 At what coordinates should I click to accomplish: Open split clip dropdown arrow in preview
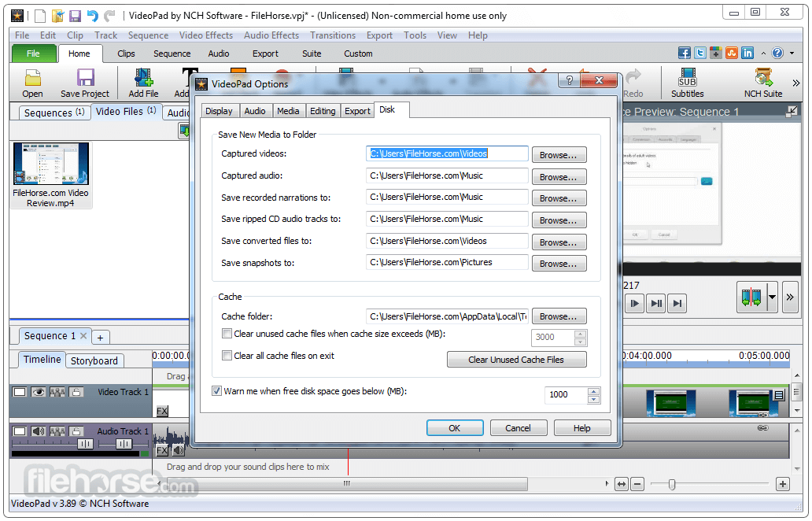772,297
